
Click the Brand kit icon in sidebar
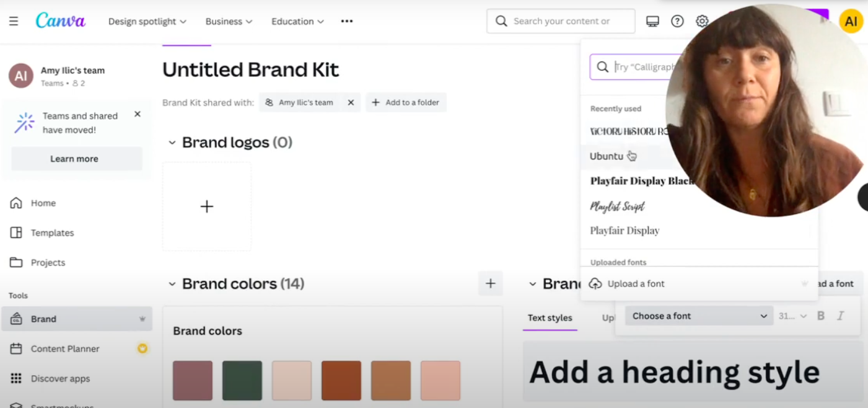pyautogui.click(x=16, y=319)
